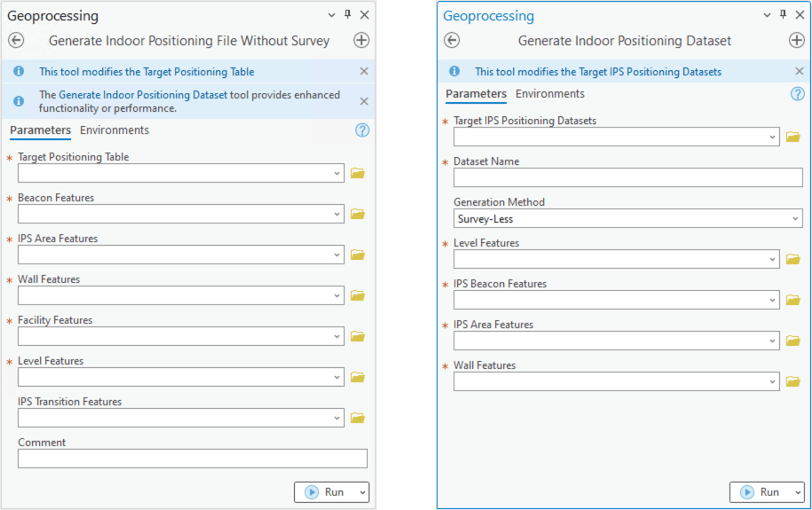The image size is (812, 510).
Task: Browse for Target IPS Positioning Datasets
Action: 793,136
